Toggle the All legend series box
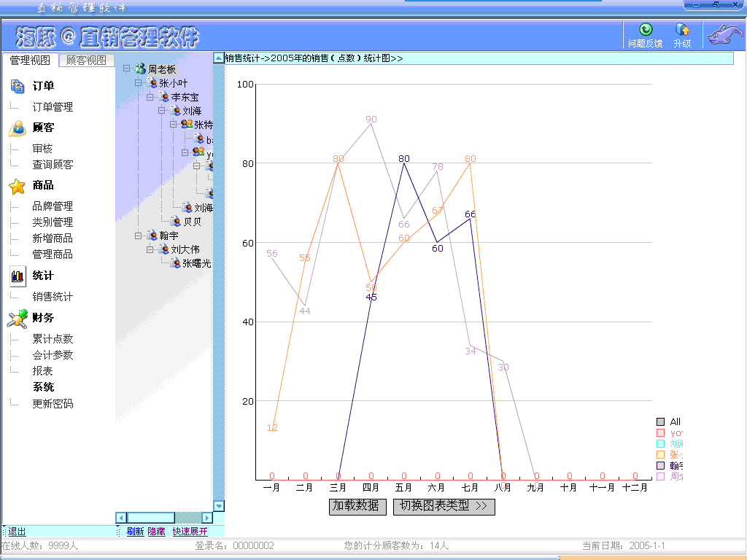Viewport: 747px width, 560px height. click(x=660, y=421)
